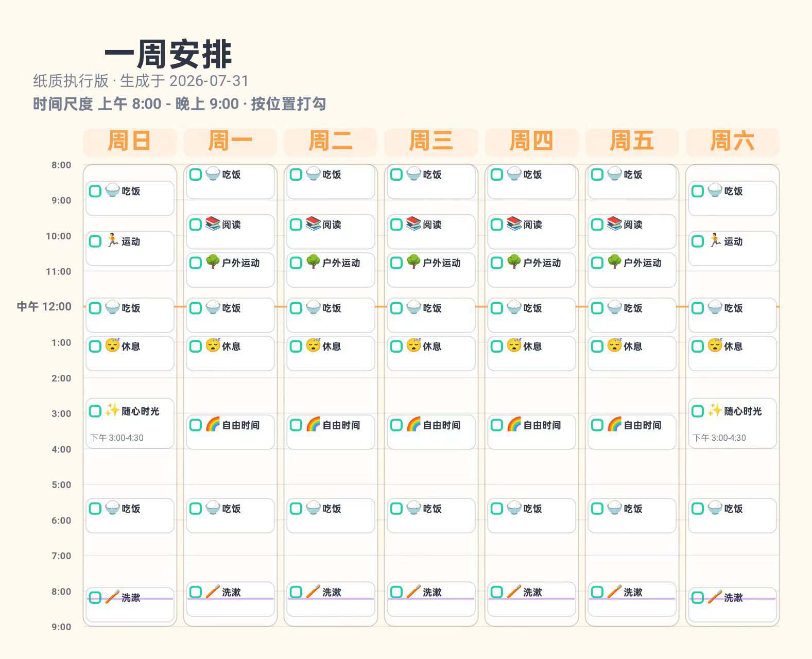
Task: Mark the Thursday 休息 checkbox
Action: click(497, 346)
